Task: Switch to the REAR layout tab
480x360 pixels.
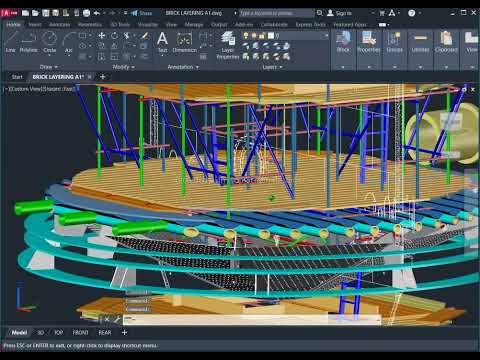Action: [105, 332]
